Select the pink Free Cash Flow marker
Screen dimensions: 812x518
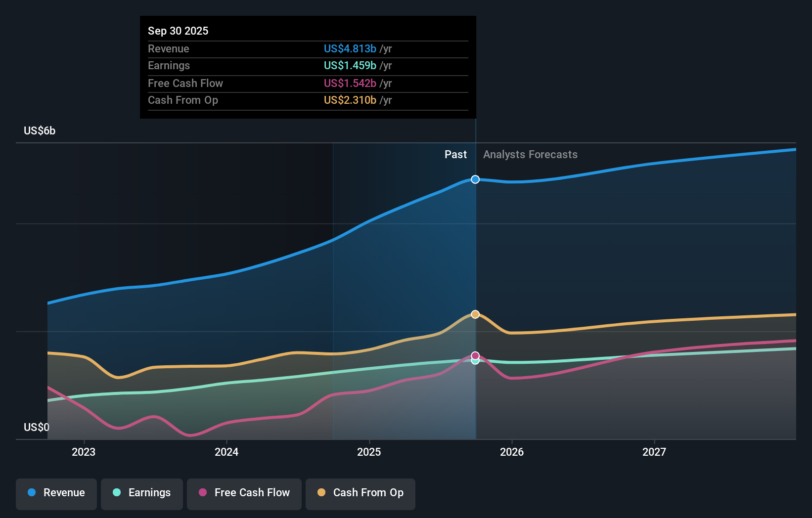[x=475, y=355]
